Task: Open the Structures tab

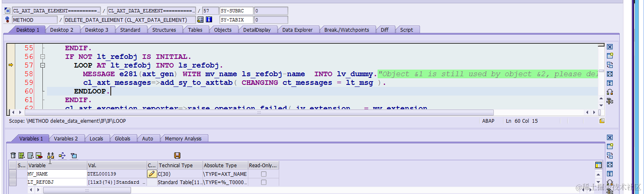Action: 164,30
